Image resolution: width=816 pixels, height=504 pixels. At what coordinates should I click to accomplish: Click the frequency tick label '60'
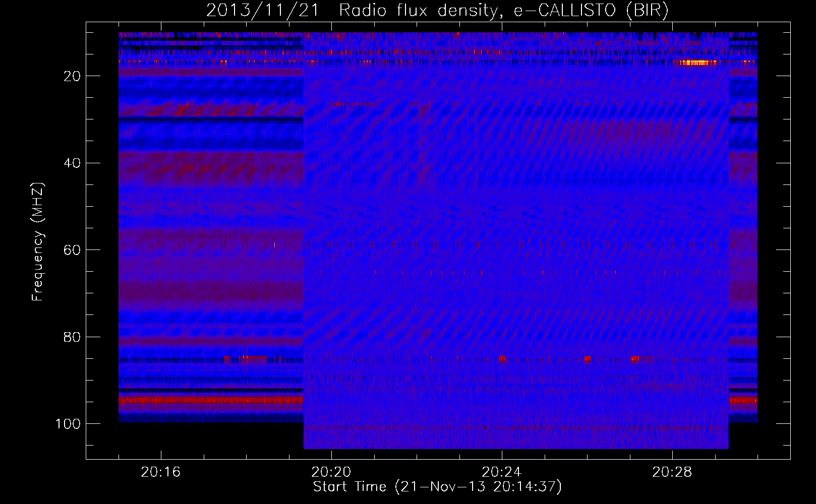click(x=72, y=250)
